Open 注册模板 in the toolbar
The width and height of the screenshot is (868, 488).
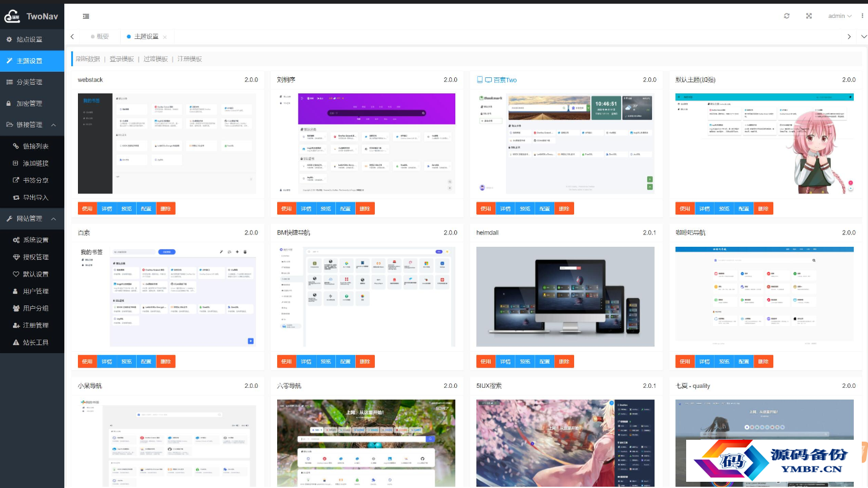(190, 59)
